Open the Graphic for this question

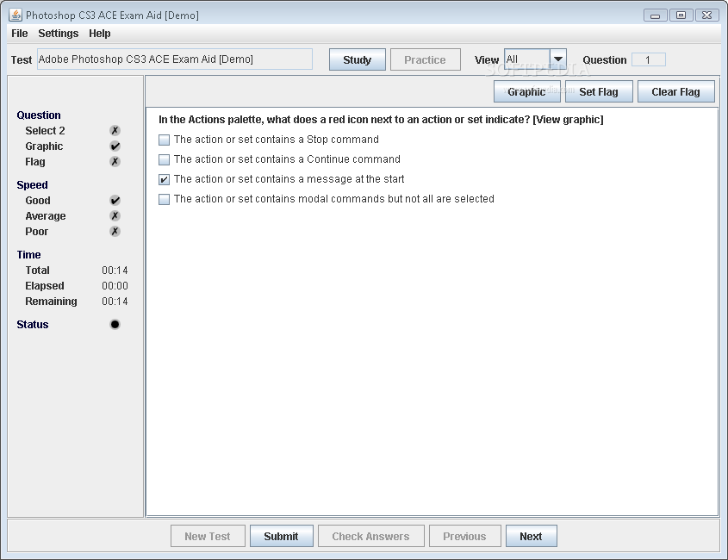pyautogui.click(x=526, y=91)
